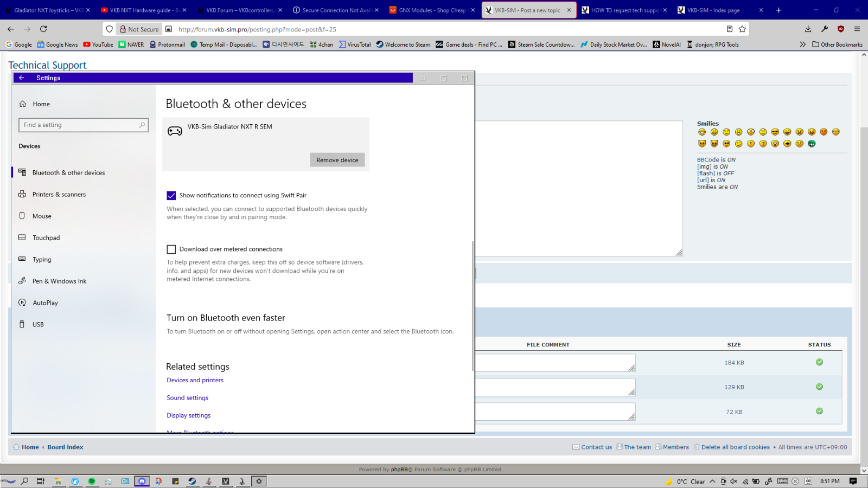This screenshot has height=488, width=868.
Task: Open Steam from the taskbar
Action: coord(192,481)
